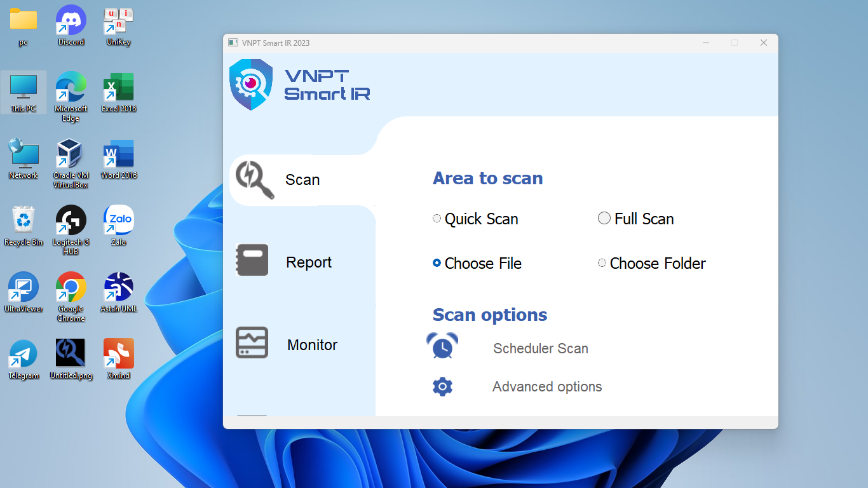Image resolution: width=868 pixels, height=488 pixels.
Task: Select the Choose File radio button
Action: pos(437,263)
